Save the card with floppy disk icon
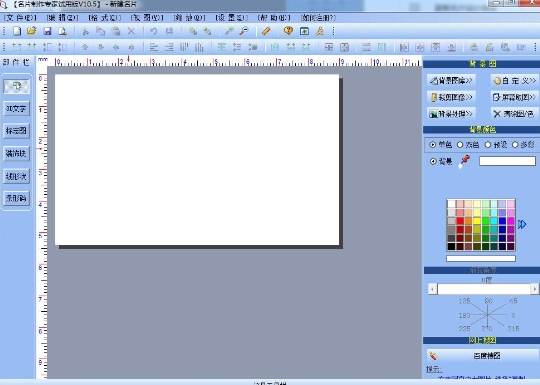The width and height of the screenshot is (540, 385). 47,31
